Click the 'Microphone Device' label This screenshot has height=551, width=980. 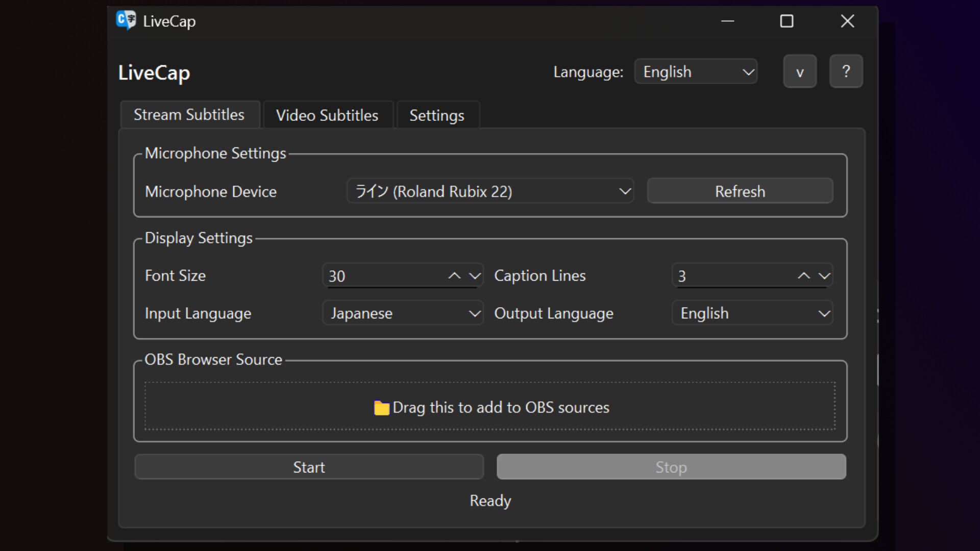coord(211,191)
